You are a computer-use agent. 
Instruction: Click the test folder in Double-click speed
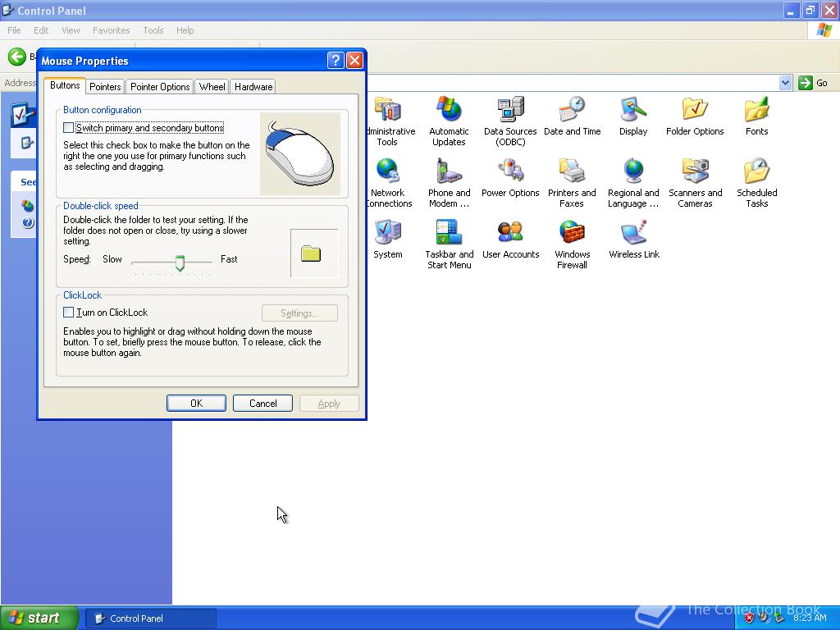[311, 253]
